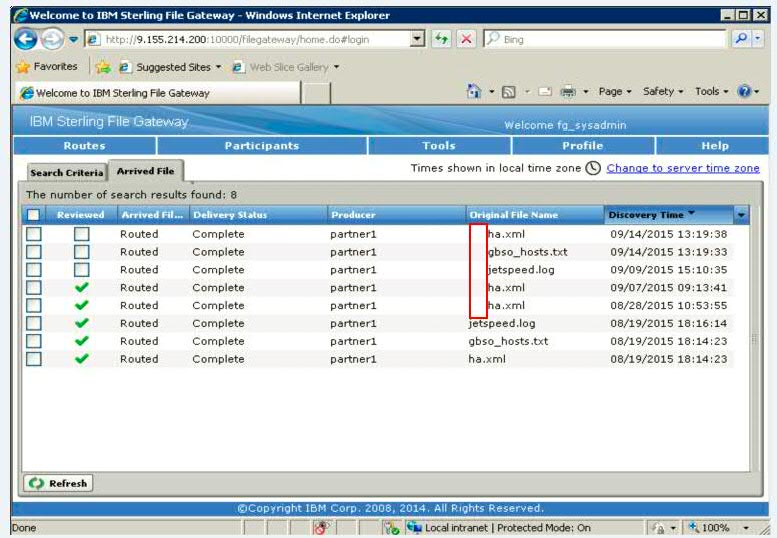
Task: Click Change to server time zone link
Action: click(x=683, y=168)
